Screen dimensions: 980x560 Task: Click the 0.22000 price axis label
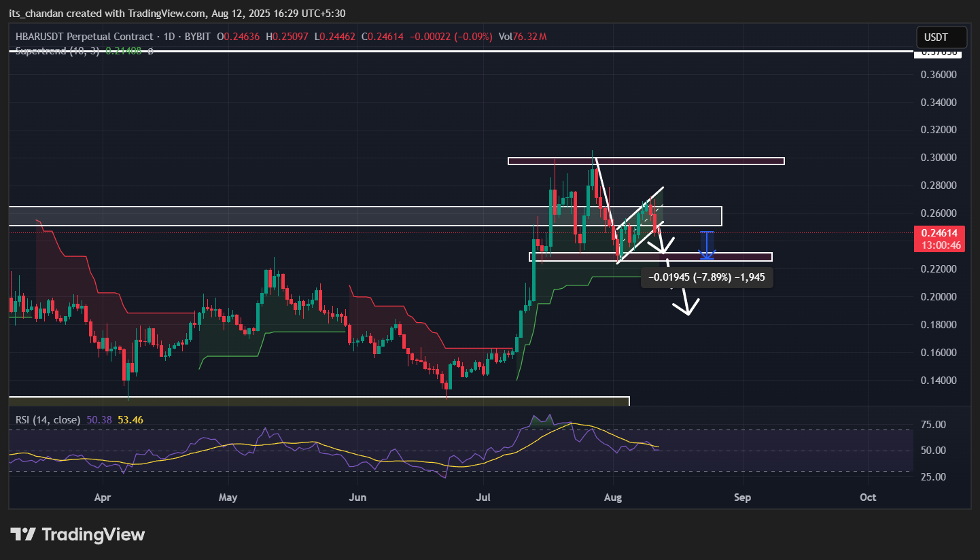pyautogui.click(x=938, y=269)
